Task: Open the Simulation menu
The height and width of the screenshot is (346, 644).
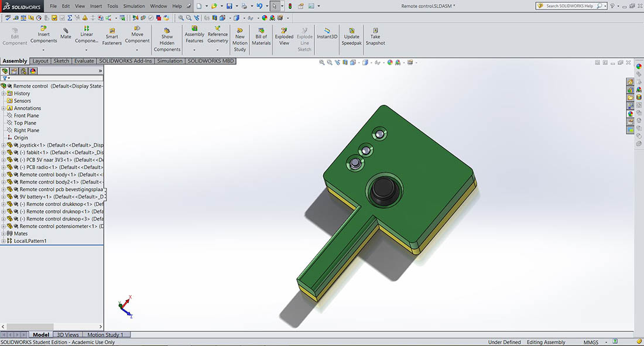Action: (134, 6)
